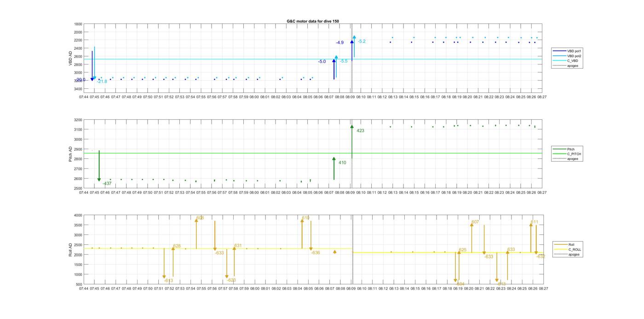The image size is (644, 319).
Task: Click the '500' tick on the Roll axis
Action: 79,284
